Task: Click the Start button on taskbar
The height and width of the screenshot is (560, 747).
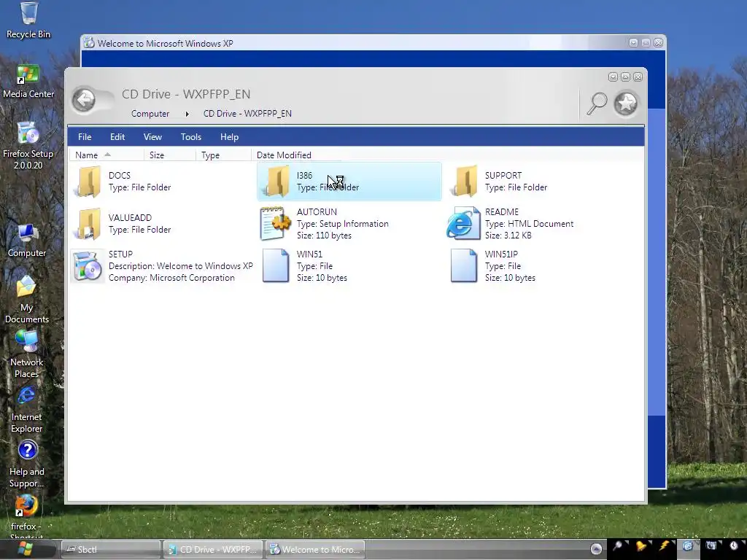Action: (25, 549)
